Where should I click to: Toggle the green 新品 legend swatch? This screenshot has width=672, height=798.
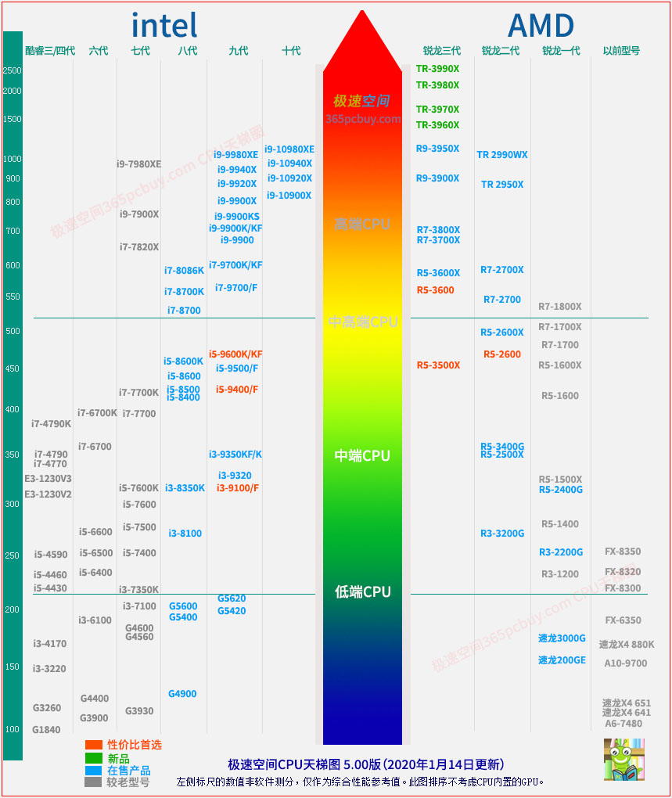click(x=92, y=759)
